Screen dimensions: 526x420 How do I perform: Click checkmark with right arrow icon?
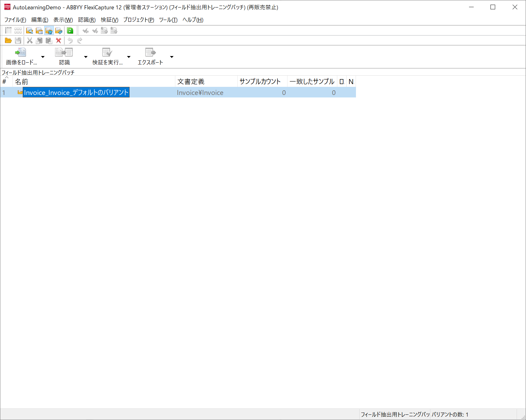[95, 31]
